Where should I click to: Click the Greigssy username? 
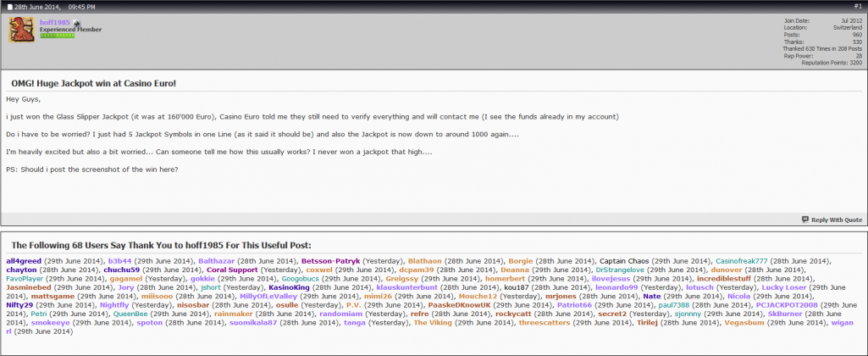402,278
